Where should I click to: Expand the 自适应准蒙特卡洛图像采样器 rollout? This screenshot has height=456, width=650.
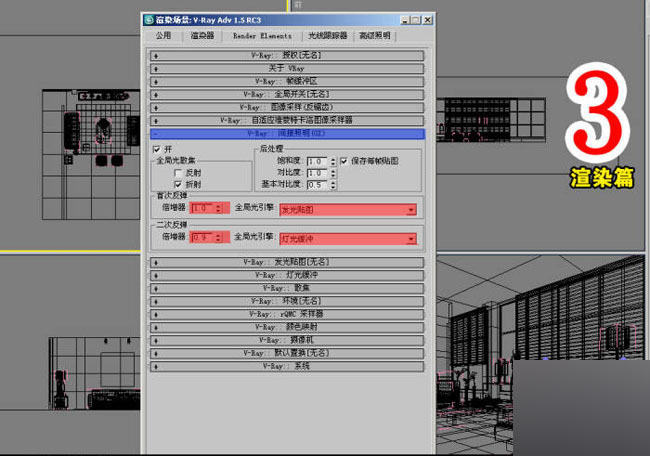coord(287,121)
